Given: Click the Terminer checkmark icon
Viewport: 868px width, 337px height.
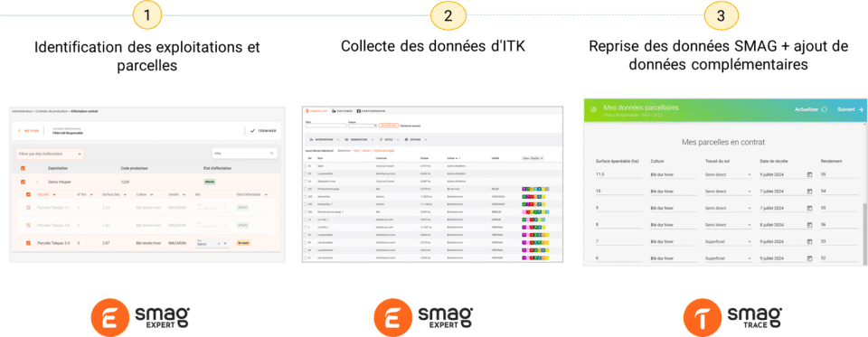Looking at the screenshot, I should (252, 131).
